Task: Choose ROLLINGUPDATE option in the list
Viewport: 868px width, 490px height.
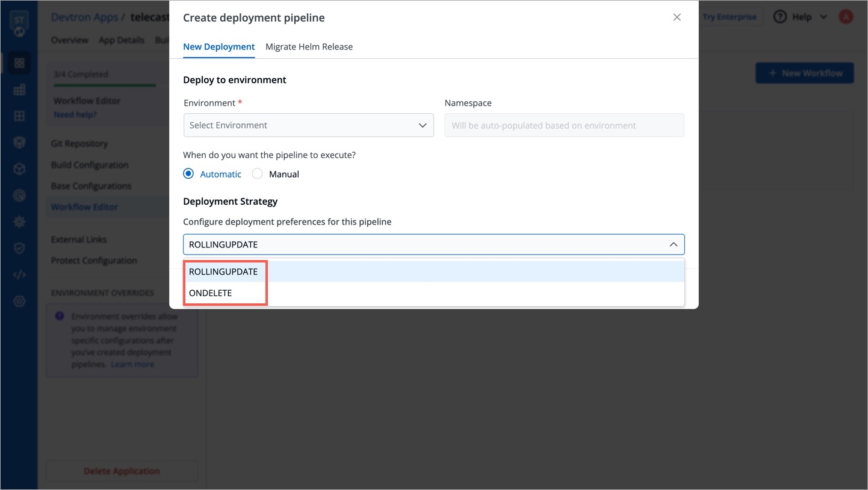Action: coord(223,271)
